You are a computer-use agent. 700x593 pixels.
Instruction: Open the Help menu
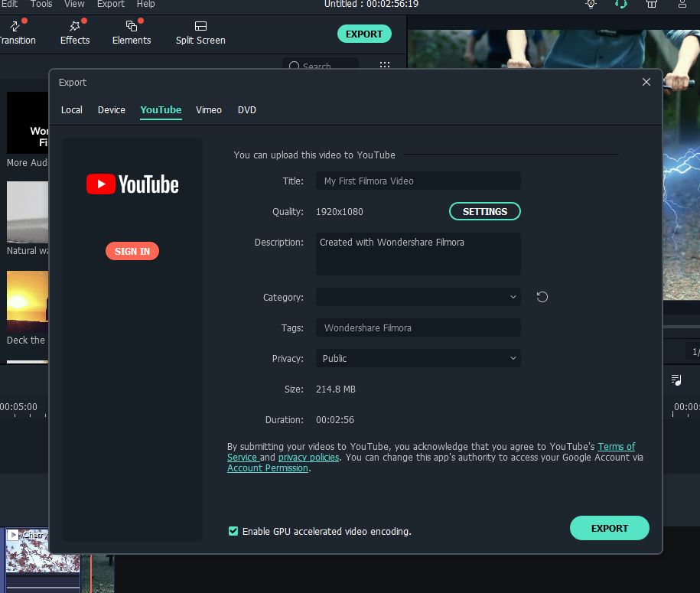point(145,4)
